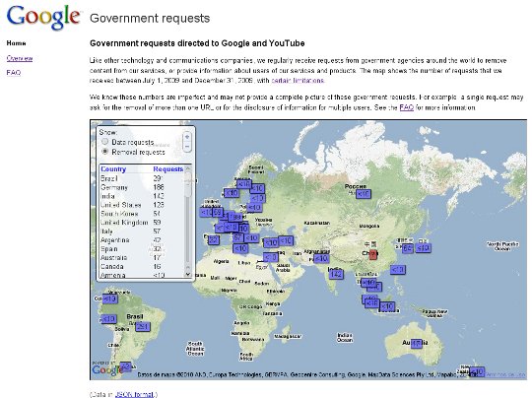Click the country list scroll down arrow

coord(188,274)
